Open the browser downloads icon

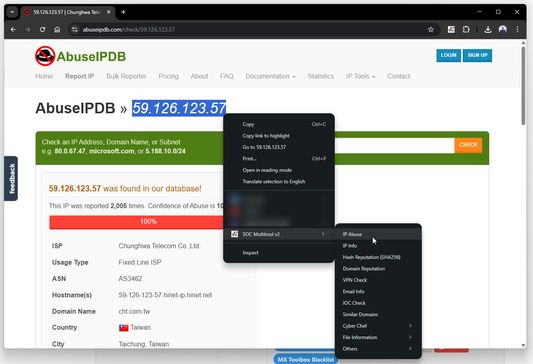click(488, 30)
